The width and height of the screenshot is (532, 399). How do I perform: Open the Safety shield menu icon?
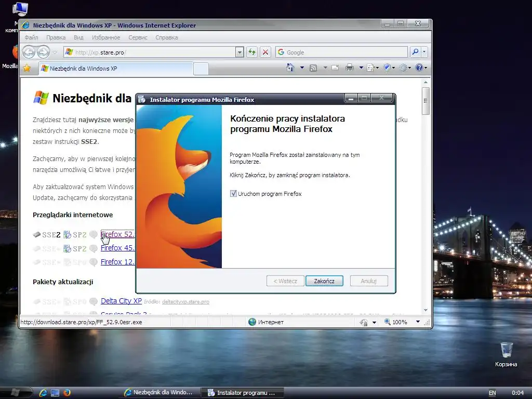389,68
